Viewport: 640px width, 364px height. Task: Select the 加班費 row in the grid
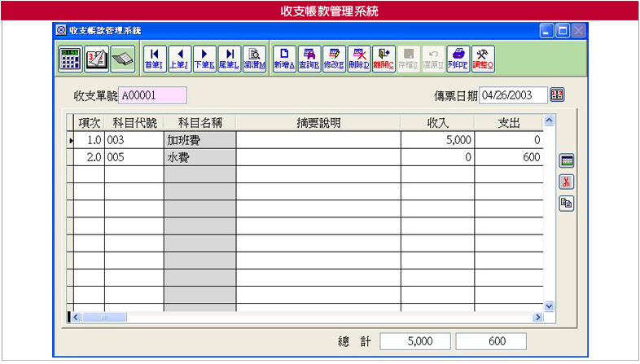coord(199,140)
